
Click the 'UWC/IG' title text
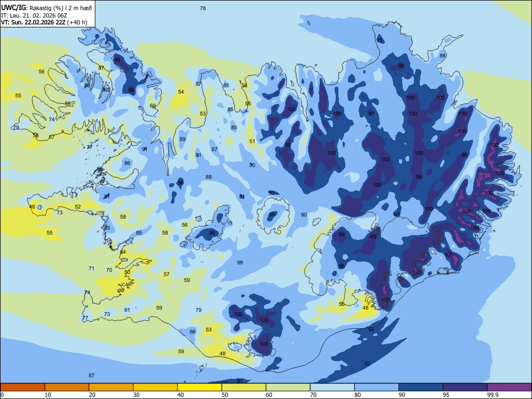[13, 7]
